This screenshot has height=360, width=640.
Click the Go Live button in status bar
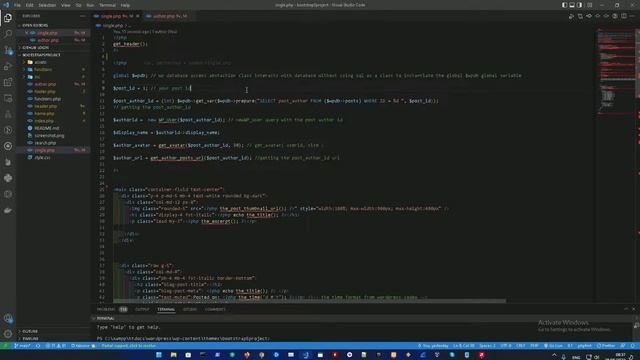553,346
